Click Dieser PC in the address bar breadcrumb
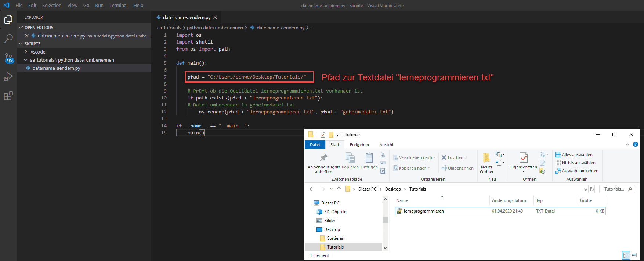The image size is (644, 261). 367,189
